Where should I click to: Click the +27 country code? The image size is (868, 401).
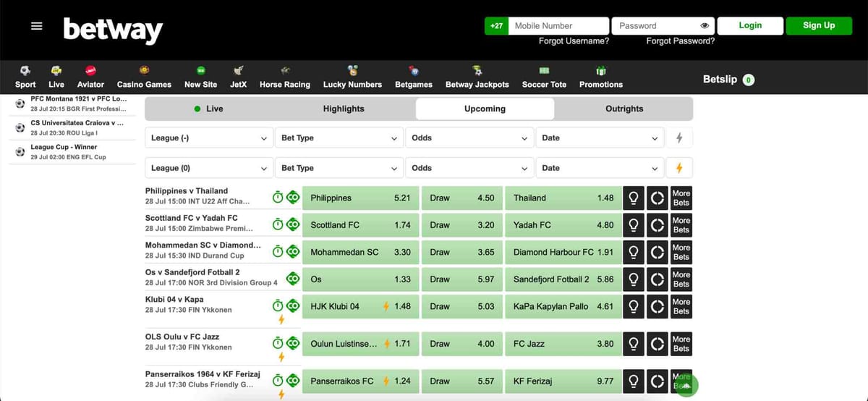click(496, 26)
